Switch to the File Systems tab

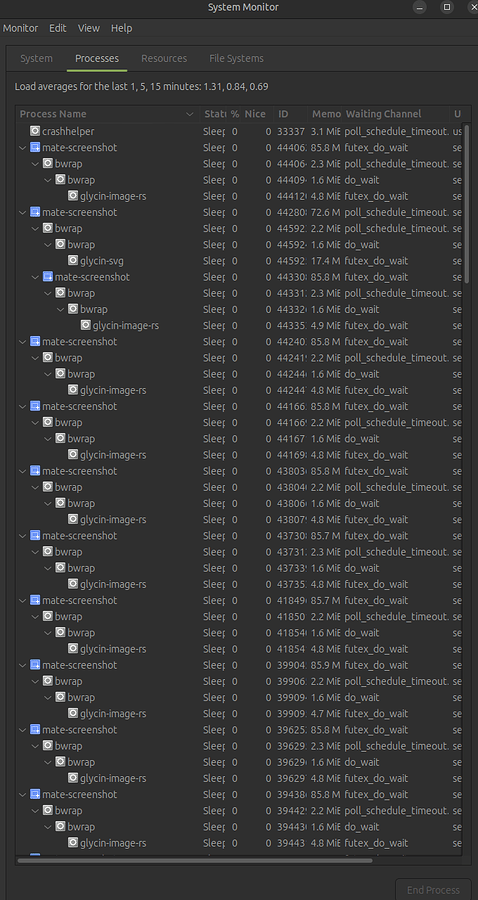(236, 59)
